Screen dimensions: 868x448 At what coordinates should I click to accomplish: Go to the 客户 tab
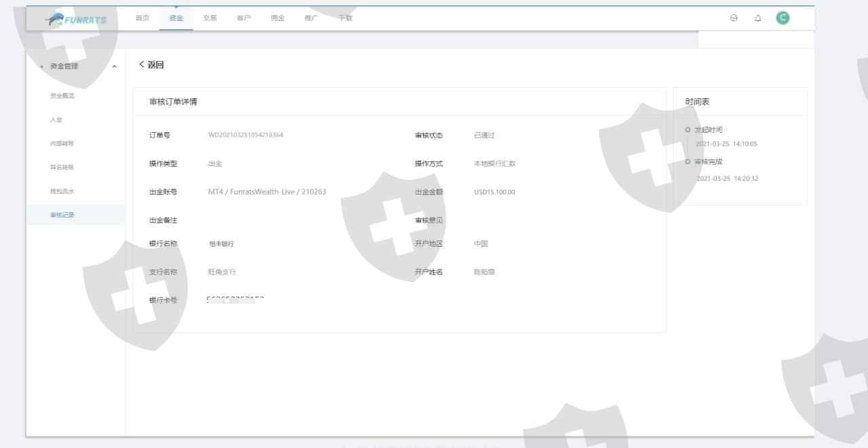(x=244, y=18)
